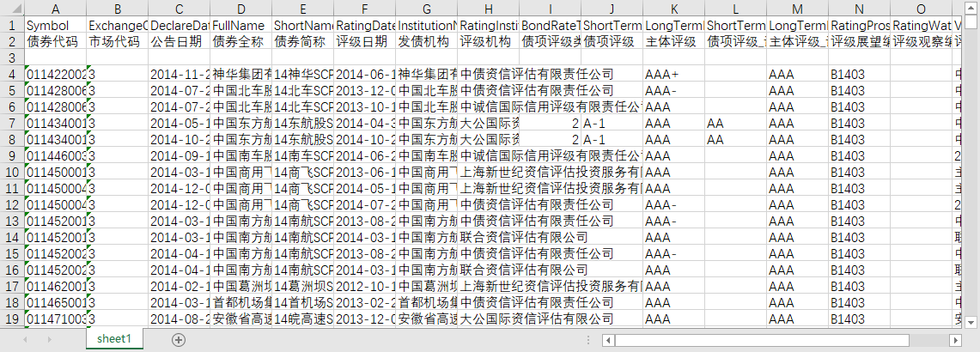Click the "债券代码" cell
This screenshot has height=352, width=980.
click(56, 42)
